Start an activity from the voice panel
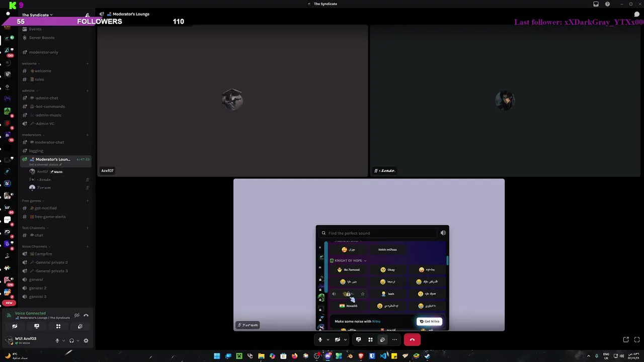Image resolution: width=644 pixels, height=362 pixels. 58,326
